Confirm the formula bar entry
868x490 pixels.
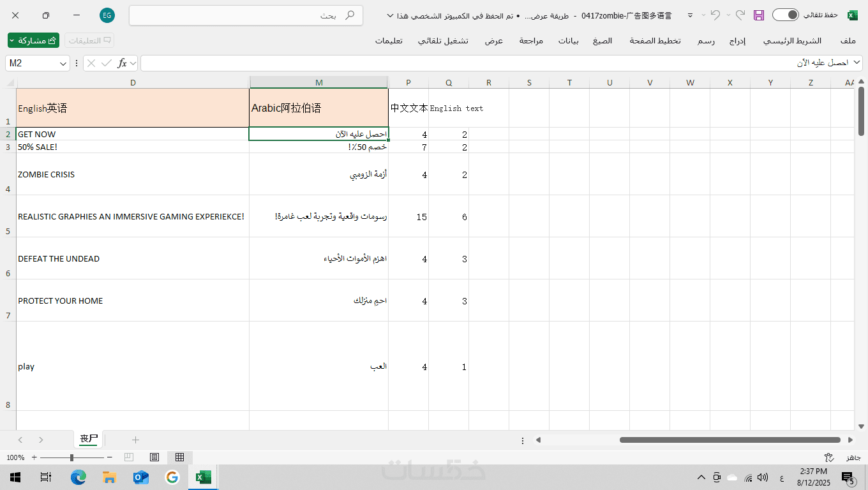point(106,63)
